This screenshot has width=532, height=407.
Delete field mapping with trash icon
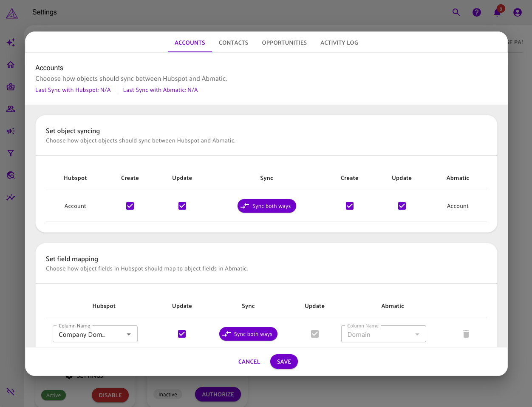[466, 334]
